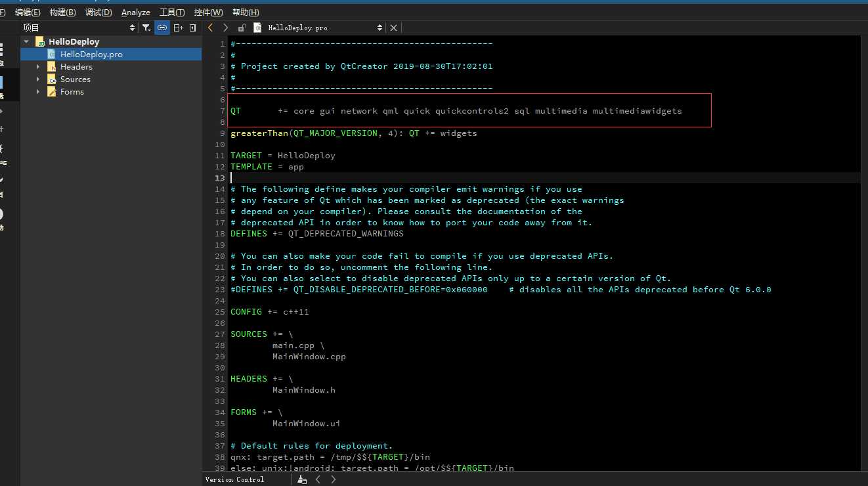The image size is (868, 486).
Task: Go back with orange left arrow
Action: pos(210,28)
